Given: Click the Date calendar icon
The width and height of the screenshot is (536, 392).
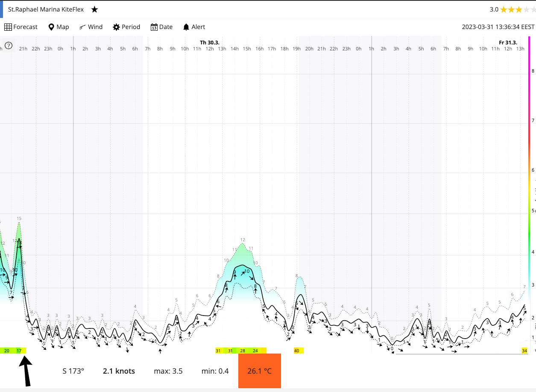Looking at the screenshot, I should pyautogui.click(x=154, y=27).
